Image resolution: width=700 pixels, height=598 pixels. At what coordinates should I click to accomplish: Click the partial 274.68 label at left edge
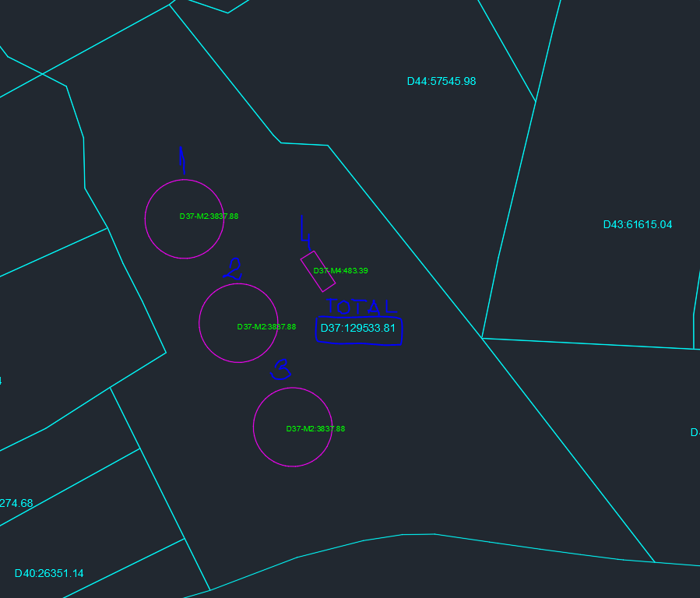point(16,503)
